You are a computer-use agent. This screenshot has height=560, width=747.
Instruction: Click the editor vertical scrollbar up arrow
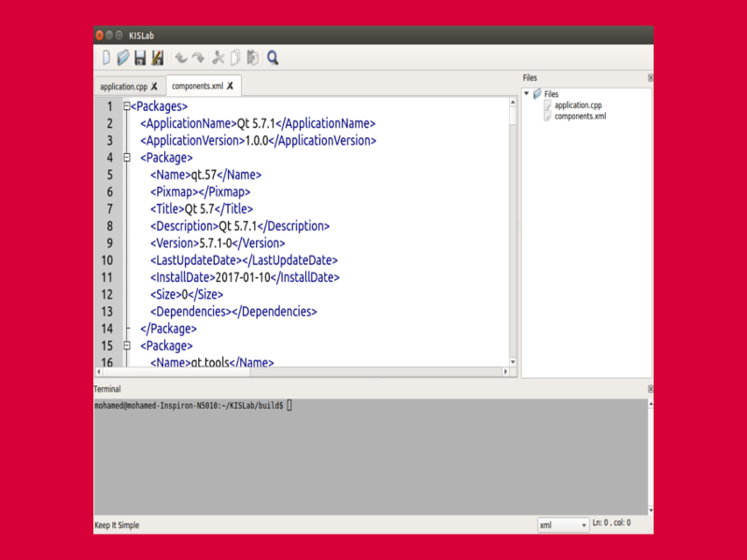(513, 102)
